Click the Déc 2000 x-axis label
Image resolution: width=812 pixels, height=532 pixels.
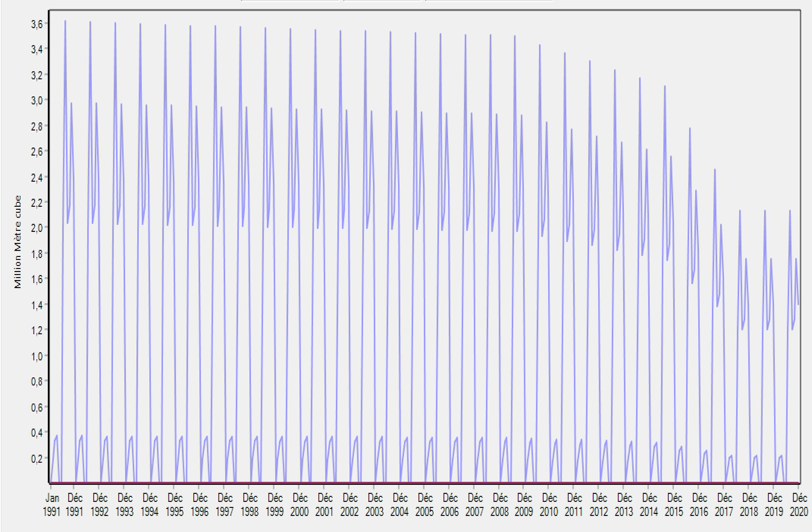coord(300,505)
